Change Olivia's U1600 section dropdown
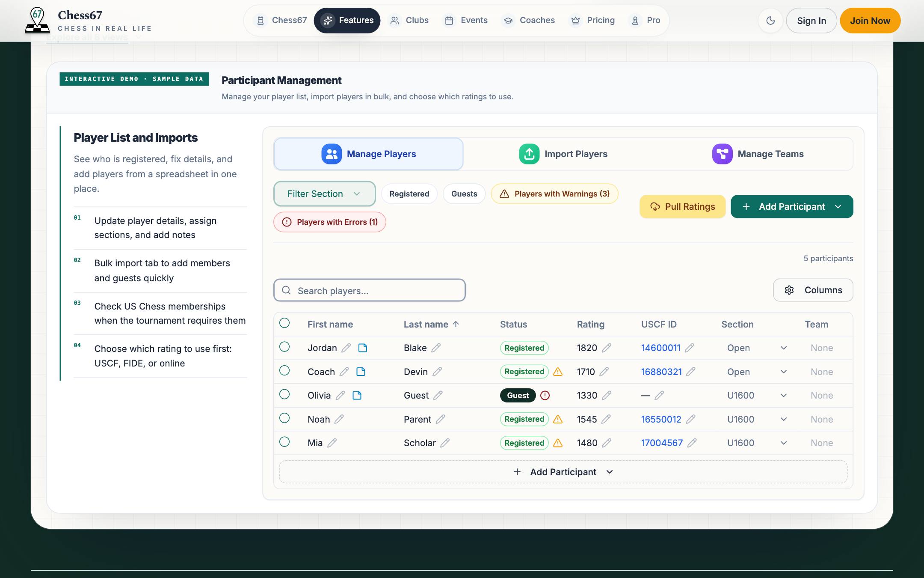Screen dimensions: 924x578 tap(757, 396)
